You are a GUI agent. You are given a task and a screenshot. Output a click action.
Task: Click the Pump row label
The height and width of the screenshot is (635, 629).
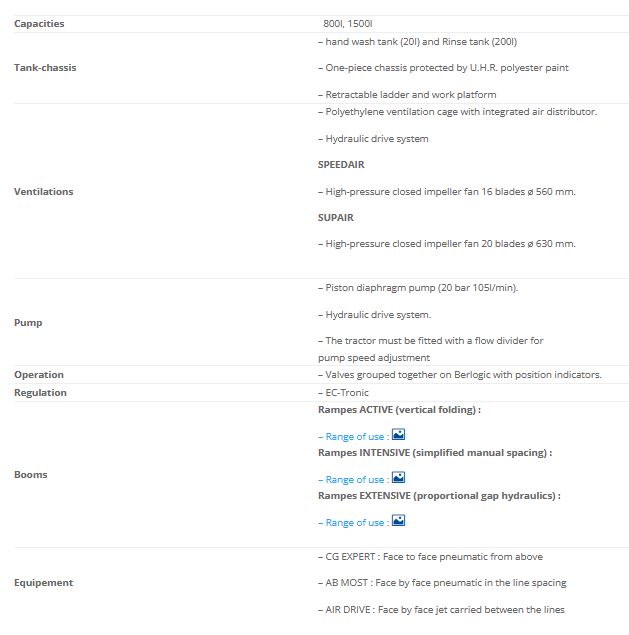pos(28,323)
